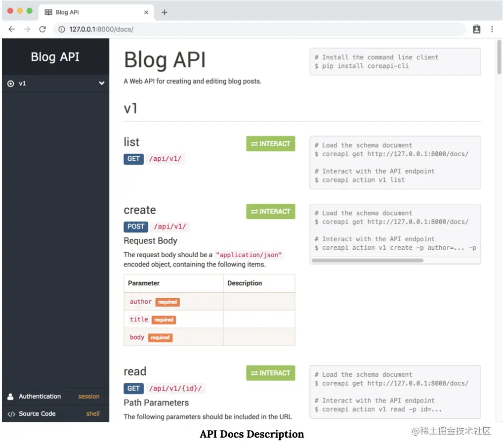Click the read endpoint heading
Screen dimensions: 503x448
(x=135, y=371)
